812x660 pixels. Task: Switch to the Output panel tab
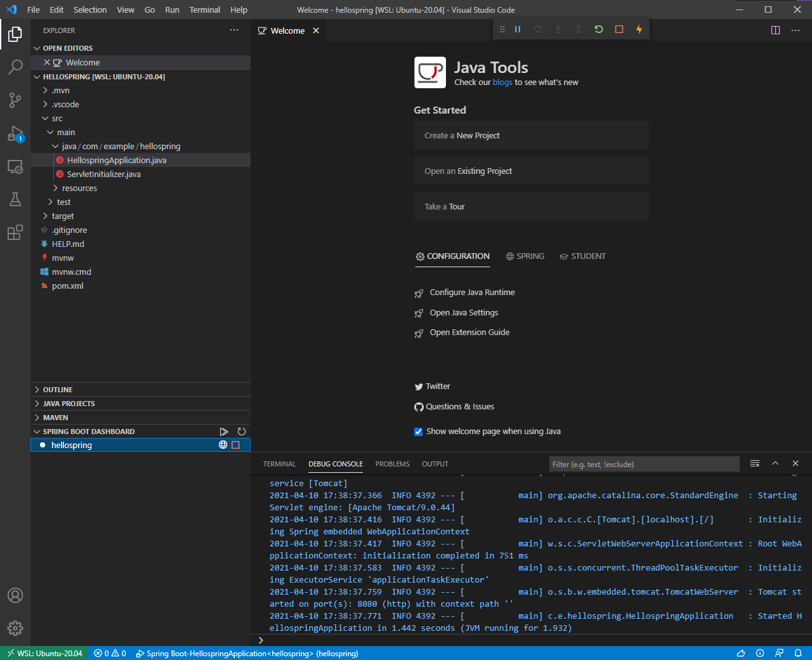(435, 464)
